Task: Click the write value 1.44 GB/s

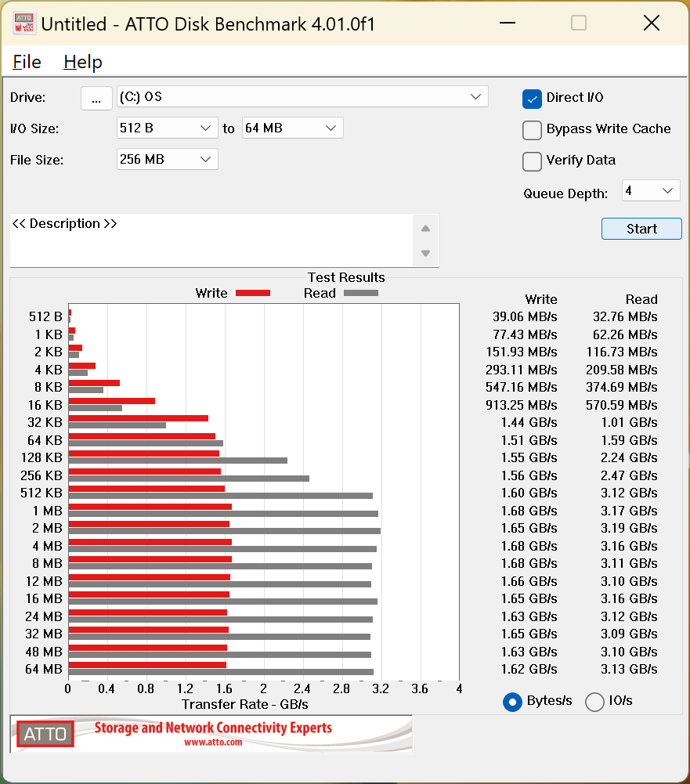Action: pyautogui.click(x=529, y=422)
